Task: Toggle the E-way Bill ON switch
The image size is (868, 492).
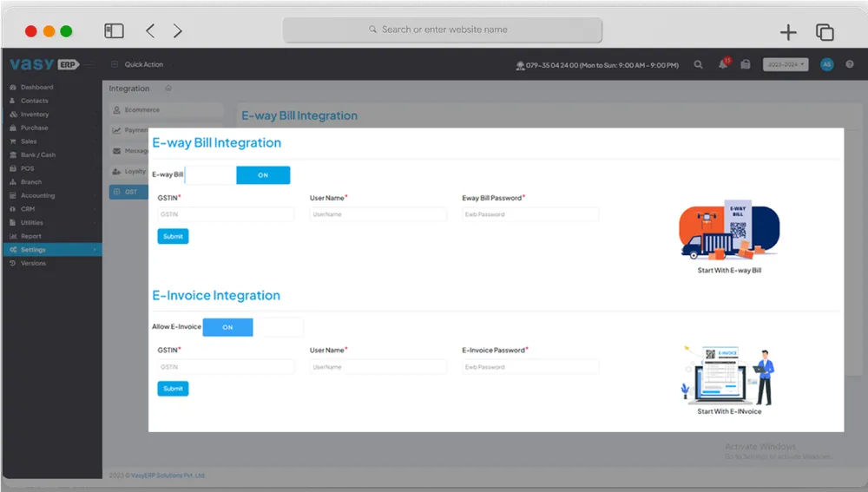Action: [263, 175]
